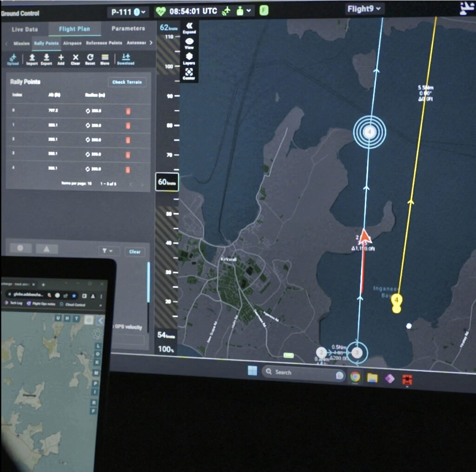
Task: Click the Import icon in the toolbar
Action: click(32, 59)
